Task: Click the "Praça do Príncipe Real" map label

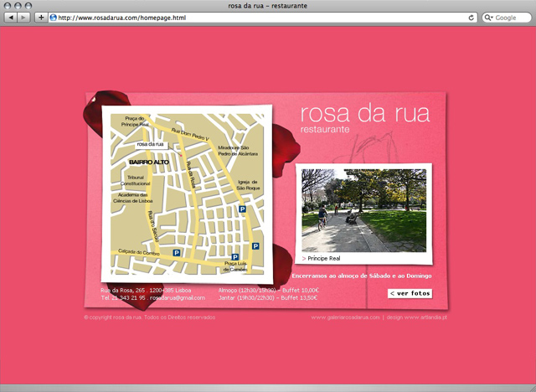Action: (135, 121)
